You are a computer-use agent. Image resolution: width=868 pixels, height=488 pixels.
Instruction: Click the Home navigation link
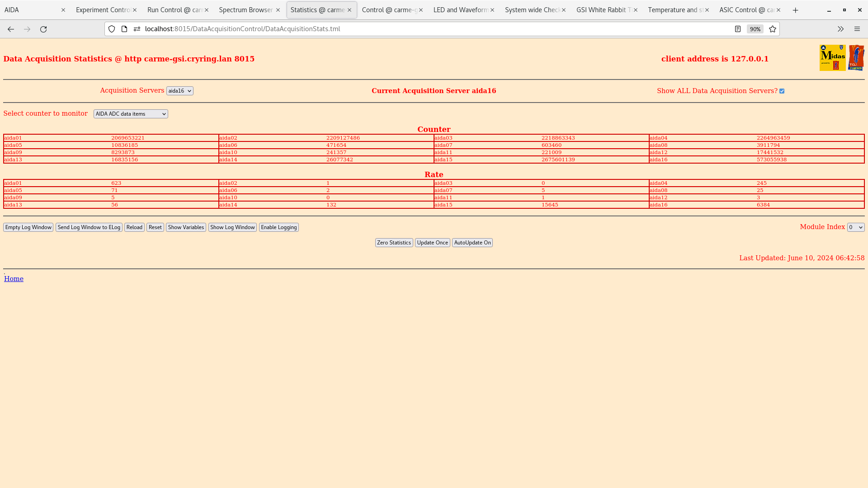pyautogui.click(x=13, y=278)
